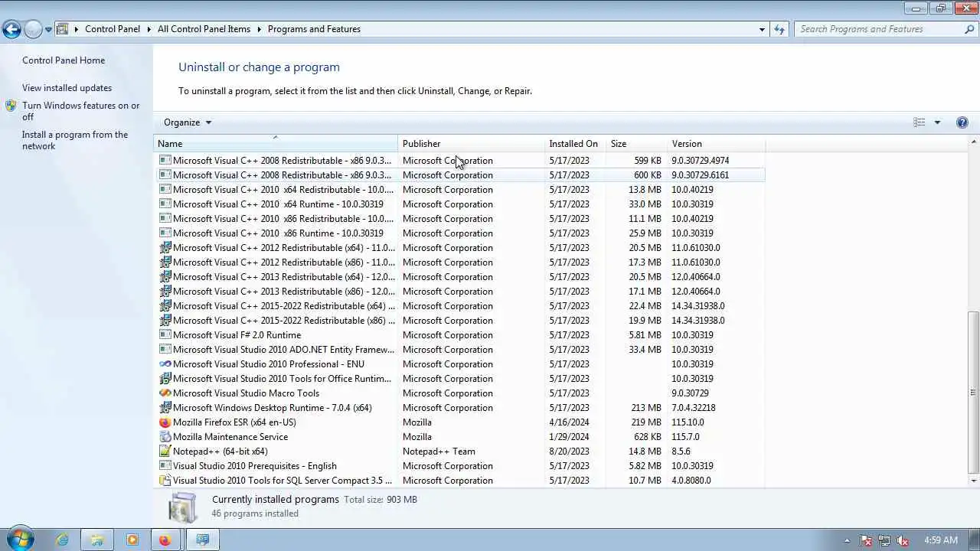Sort by Size column header

click(636, 144)
